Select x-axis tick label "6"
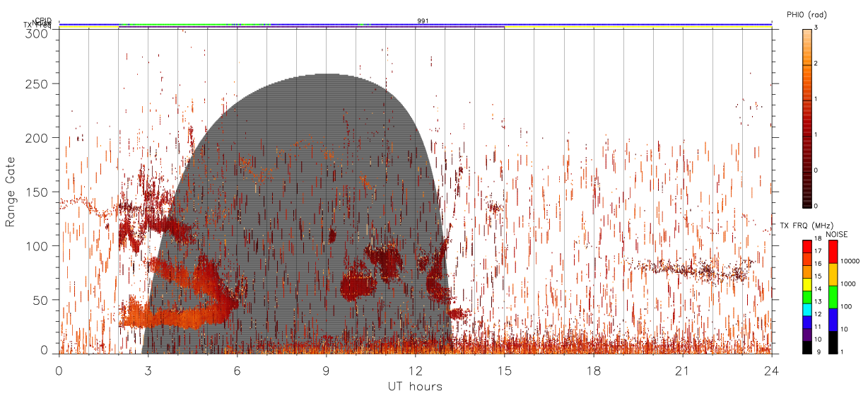Viewport: 868px width, 401px height. (x=237, y=371)
